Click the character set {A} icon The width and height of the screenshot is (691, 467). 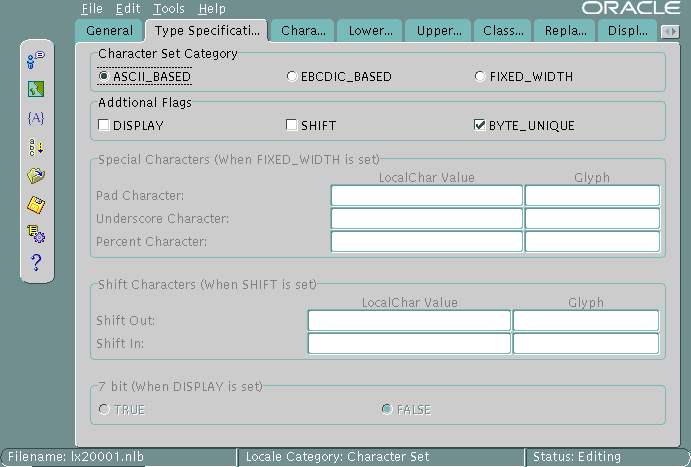click(36, 118)
